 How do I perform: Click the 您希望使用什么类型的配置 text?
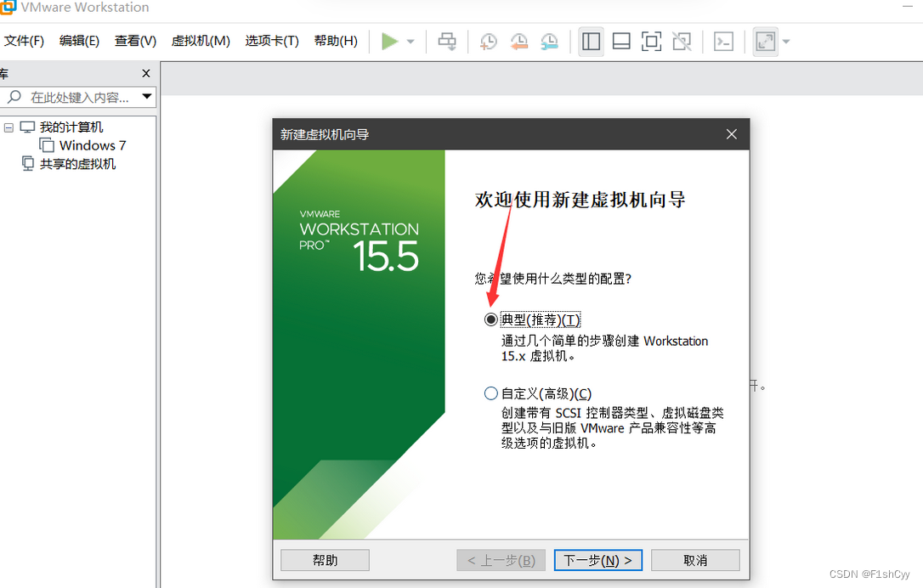pyautogui.click(x=553, y=279)
